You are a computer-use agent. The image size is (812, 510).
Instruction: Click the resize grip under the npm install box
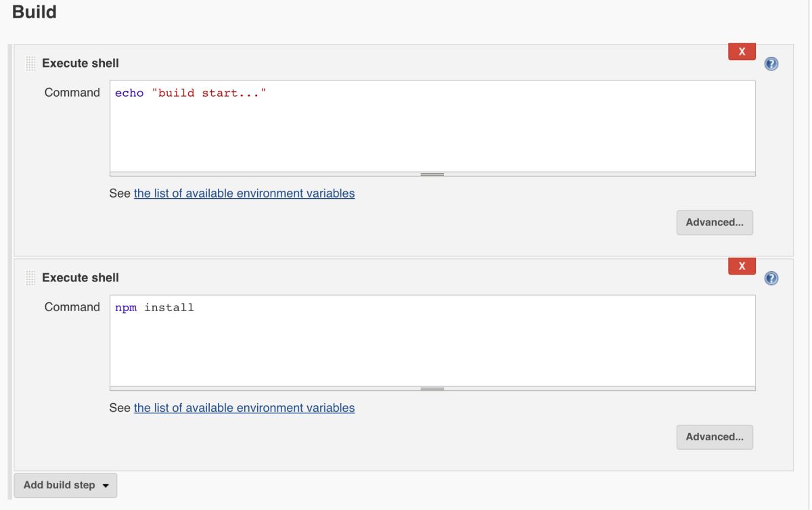(x=432, y=389)
